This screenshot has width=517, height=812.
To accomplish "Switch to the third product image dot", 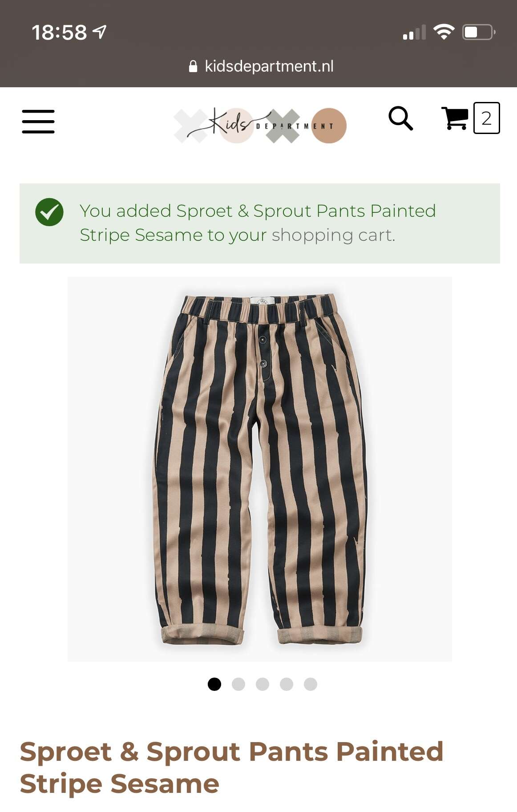I will (263, 684).
